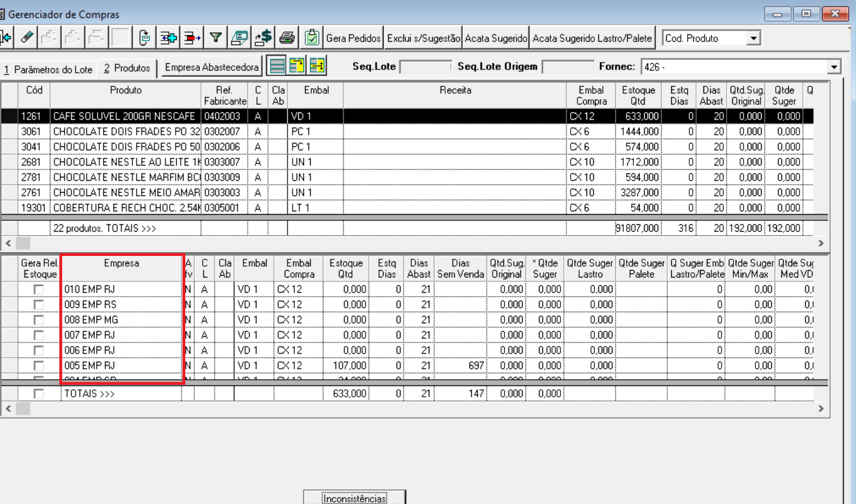The width and height of the screenshot is (856, 504).
Task: Click the Empresa column header
Action: pos(121,268)
